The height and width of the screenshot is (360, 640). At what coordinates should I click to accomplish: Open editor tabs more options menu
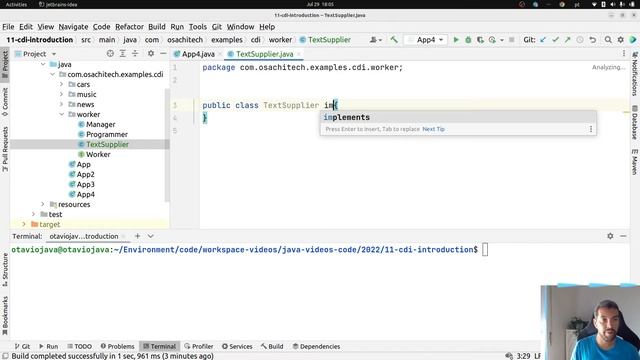click(x=624, y=53)
